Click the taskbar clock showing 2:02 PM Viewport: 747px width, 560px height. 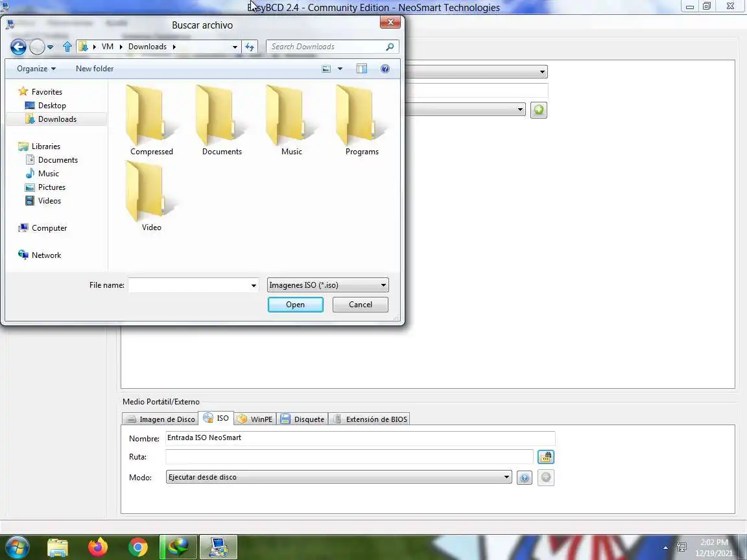click(714, 548)
